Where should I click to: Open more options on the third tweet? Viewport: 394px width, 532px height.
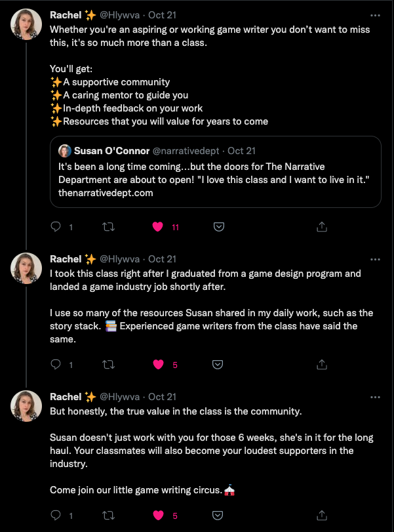pyautogui.click(x=374, y=397)
